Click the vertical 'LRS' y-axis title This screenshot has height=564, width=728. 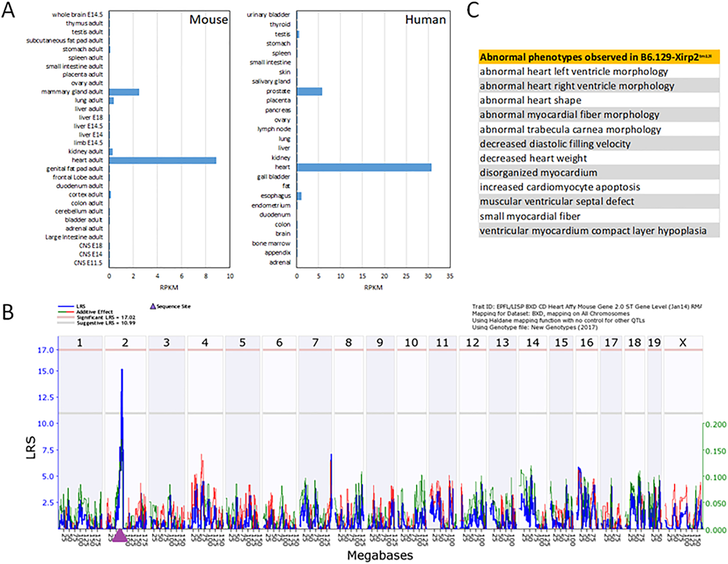coord(31,447)
